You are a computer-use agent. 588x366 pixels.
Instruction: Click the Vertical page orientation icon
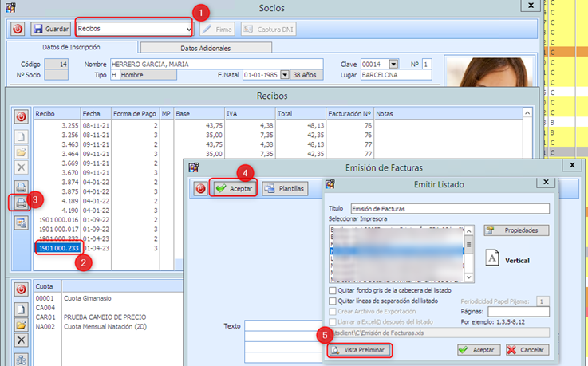(x=493, y=260)
